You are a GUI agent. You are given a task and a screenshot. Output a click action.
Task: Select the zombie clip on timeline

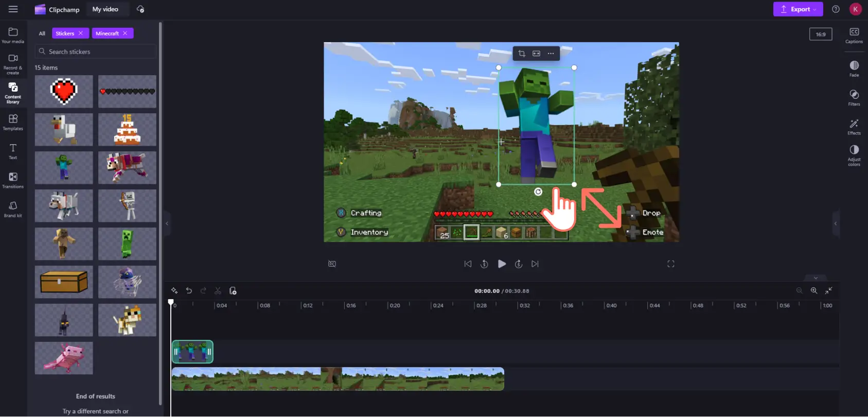(x=192, y=352)
